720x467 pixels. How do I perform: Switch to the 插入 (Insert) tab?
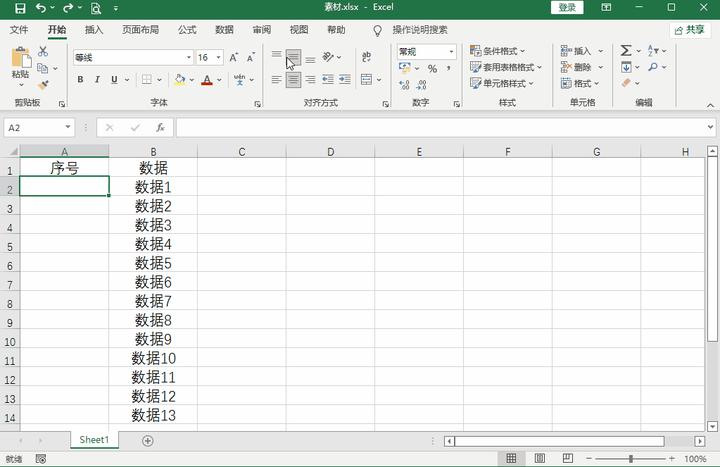tap(94, 30)
